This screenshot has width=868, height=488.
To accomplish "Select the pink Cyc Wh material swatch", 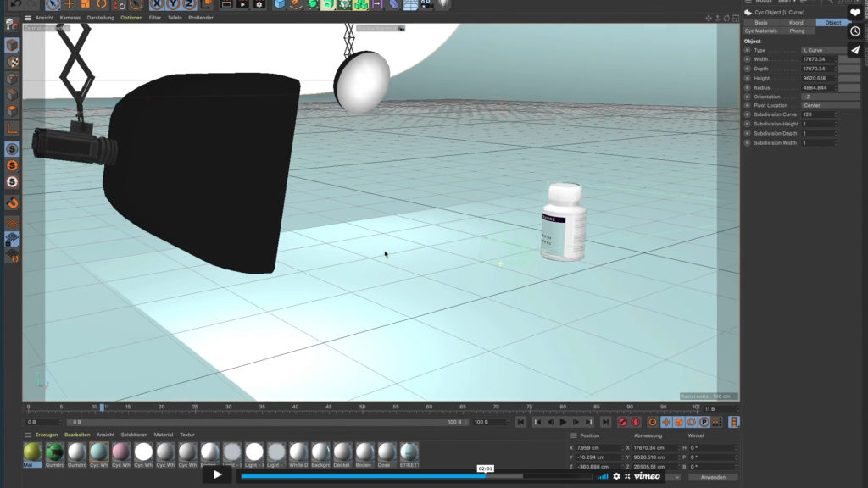I will 120,455.
